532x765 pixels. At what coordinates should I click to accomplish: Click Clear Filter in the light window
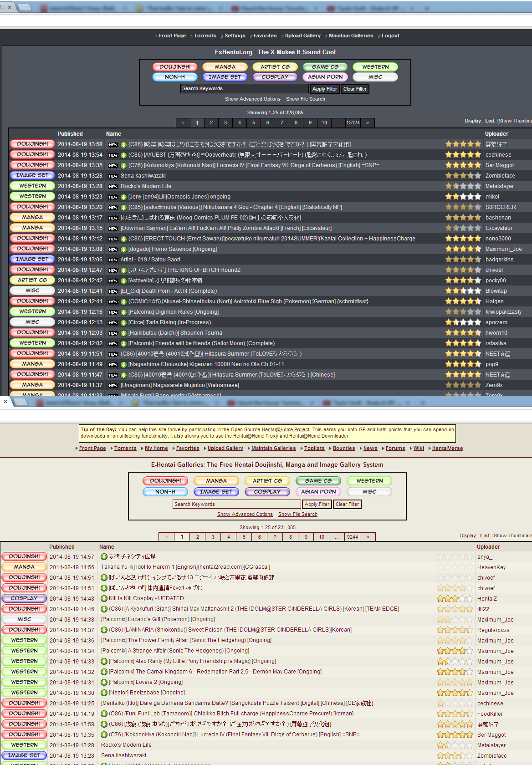(348, 504)
